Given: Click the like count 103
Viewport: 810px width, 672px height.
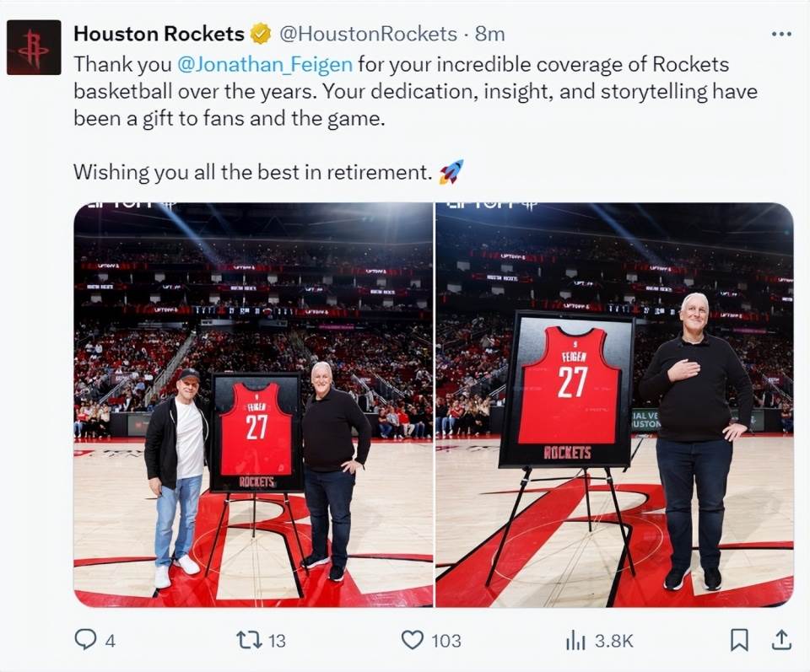Looking at the screenshot, I should click(x=445, y=641).
